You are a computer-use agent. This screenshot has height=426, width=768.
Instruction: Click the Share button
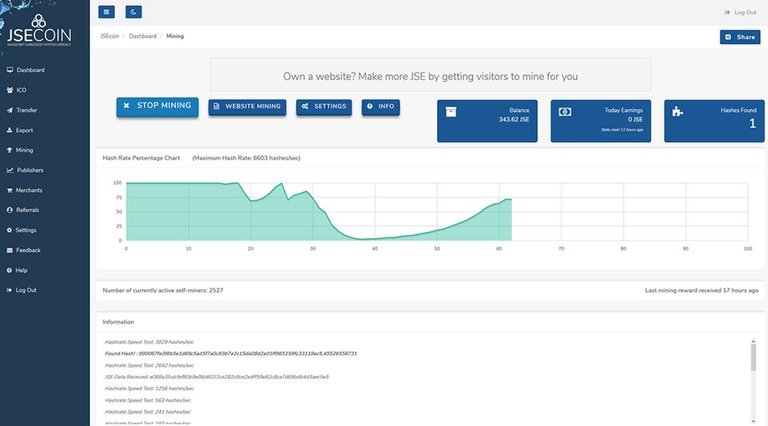739,37
